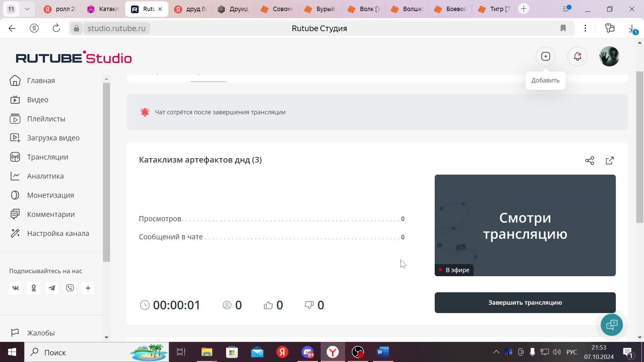Image resolution: width=644 pixels, height=362 pixels.
Task: Bookmark the page in address bar
Action: 563,28
